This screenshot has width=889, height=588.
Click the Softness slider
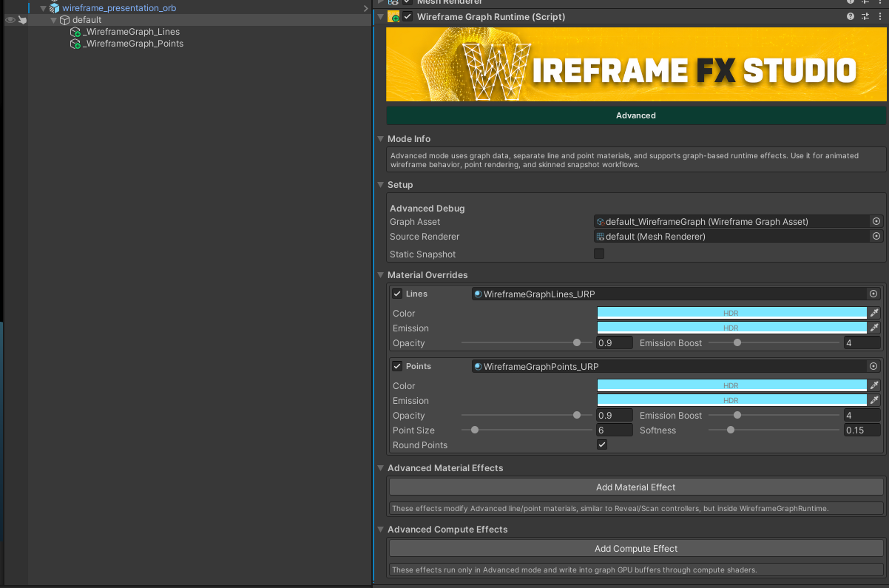[x=774, y=430]
